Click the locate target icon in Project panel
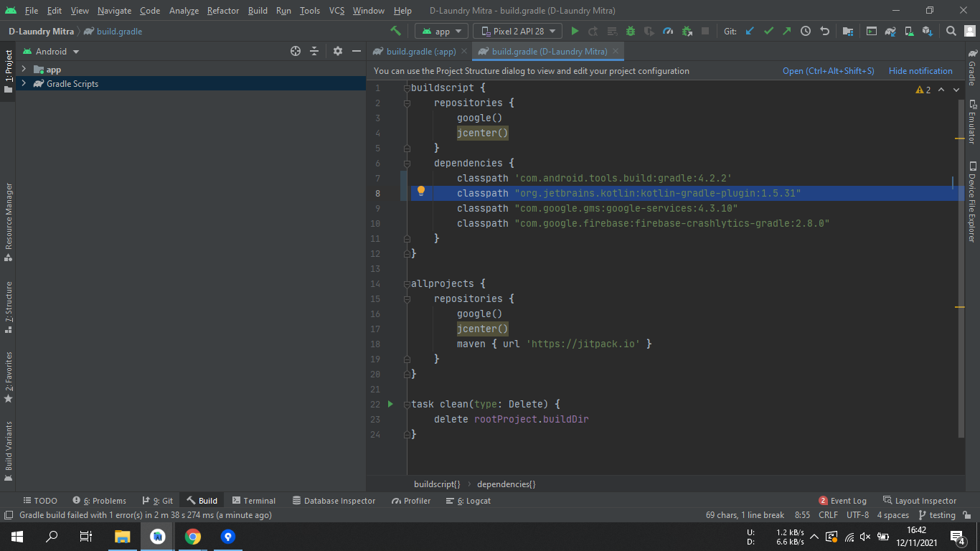Viewport: 980px width, 551px height. tap(296, 51)
